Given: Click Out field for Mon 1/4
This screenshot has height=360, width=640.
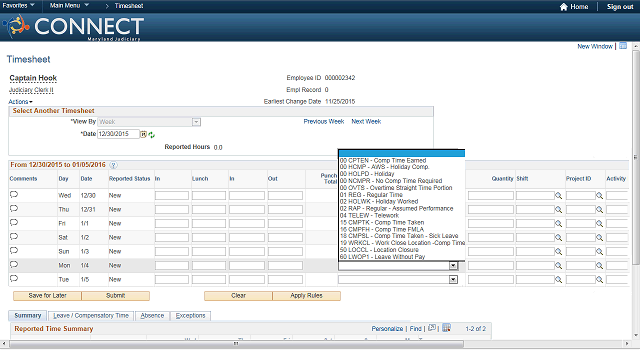Looking at the screenshot, I should pos(285,266).
